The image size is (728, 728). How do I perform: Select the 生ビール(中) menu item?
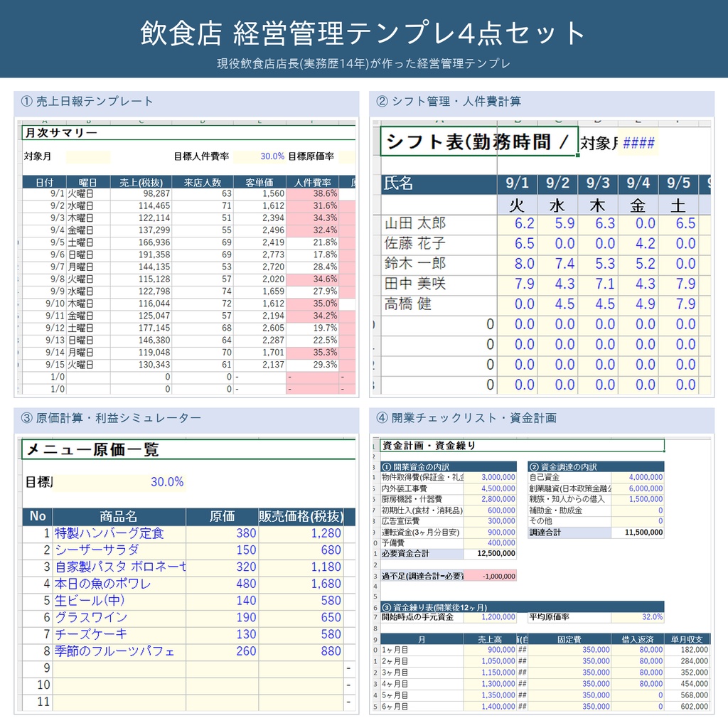(x=119, y=601)
